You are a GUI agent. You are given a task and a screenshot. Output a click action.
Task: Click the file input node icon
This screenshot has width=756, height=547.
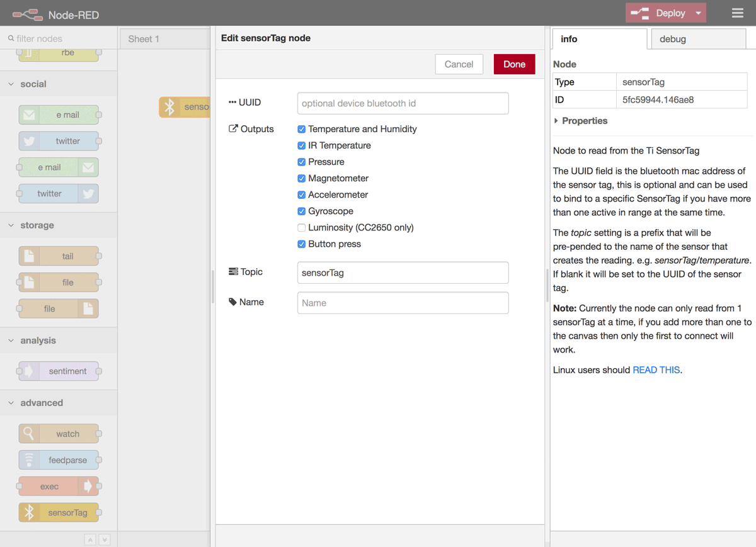pos(29,283)
